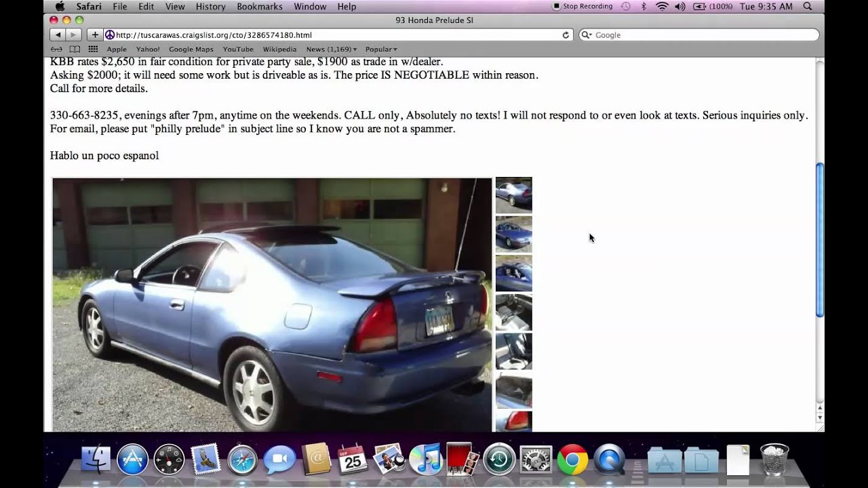Viewport: 868px width, 488px height.
Task: Launch iPhoto from the Dock
Action: 389,460
